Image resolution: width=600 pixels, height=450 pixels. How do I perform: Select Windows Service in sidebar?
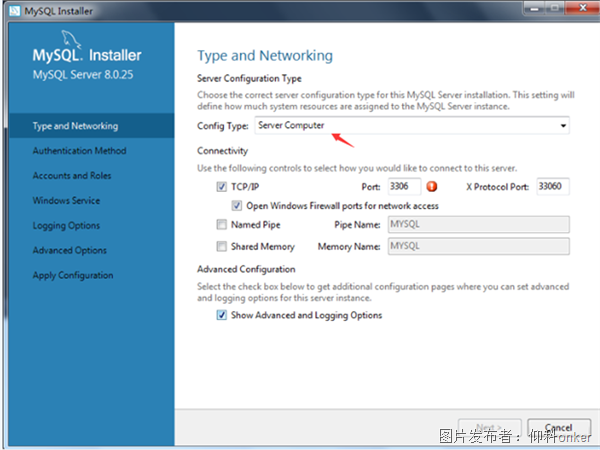tap(66, 201)
